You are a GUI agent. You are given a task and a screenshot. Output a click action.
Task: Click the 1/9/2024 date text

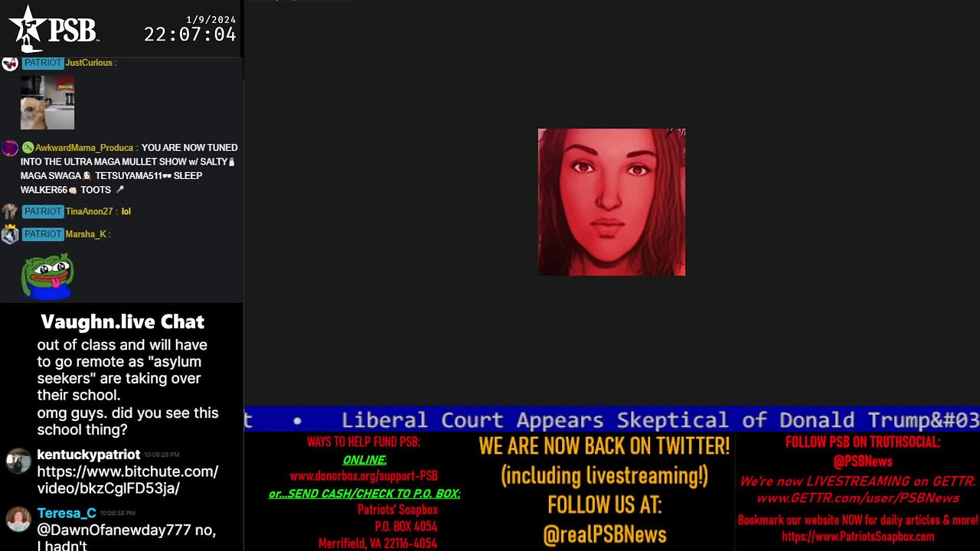click(x=211, y=19)
